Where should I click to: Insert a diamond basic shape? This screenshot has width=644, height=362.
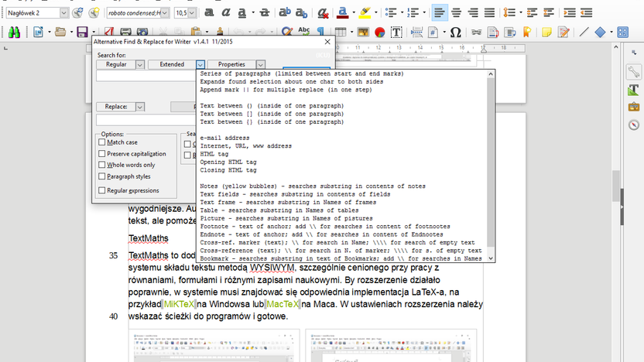click(600, 32)
